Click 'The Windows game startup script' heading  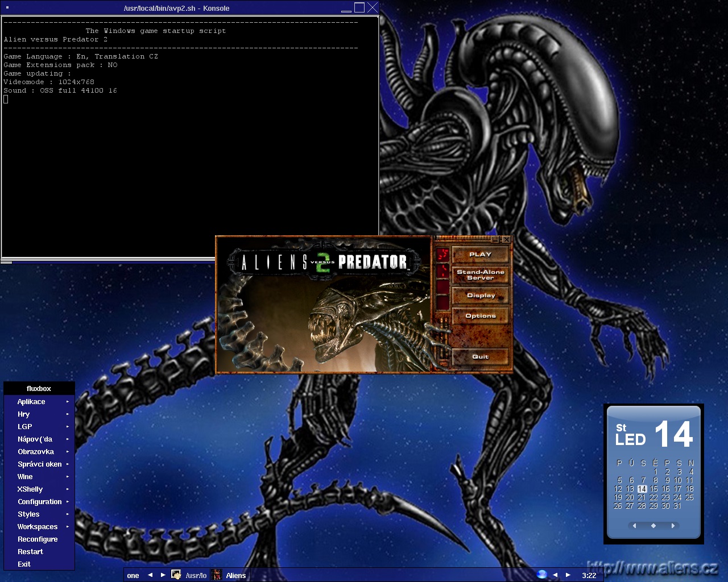coord(156,31)
